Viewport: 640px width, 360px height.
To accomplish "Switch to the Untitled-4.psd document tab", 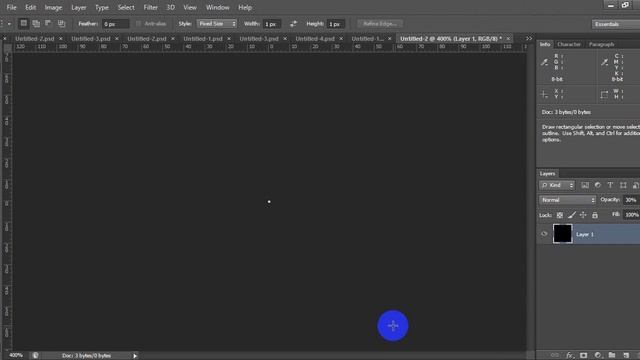I will coord(315,39).
